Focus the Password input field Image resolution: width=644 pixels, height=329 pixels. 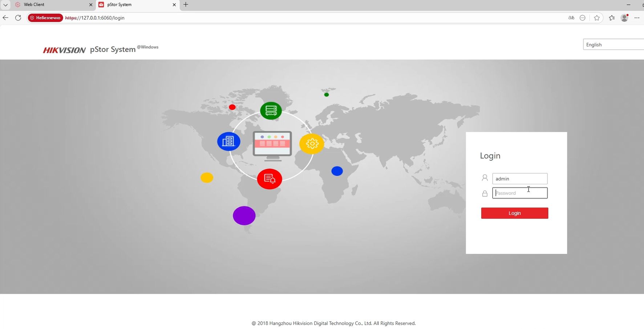coord(519,193)
